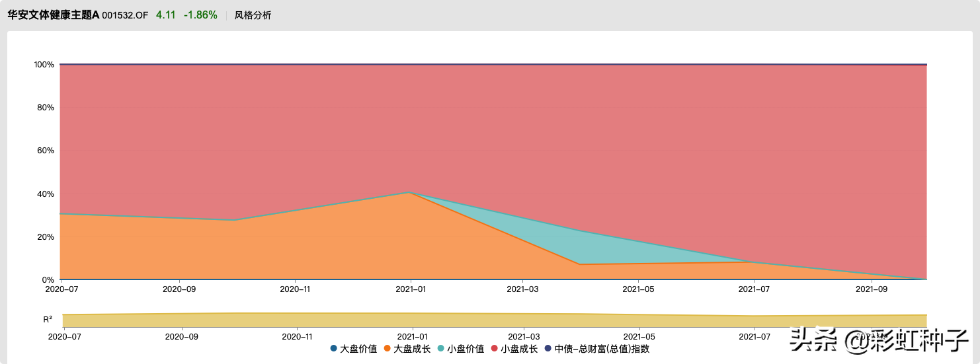Click 2020-11 label on R² chart axis
This screenshot has height=364, width=980.
(x=298, y=336)
